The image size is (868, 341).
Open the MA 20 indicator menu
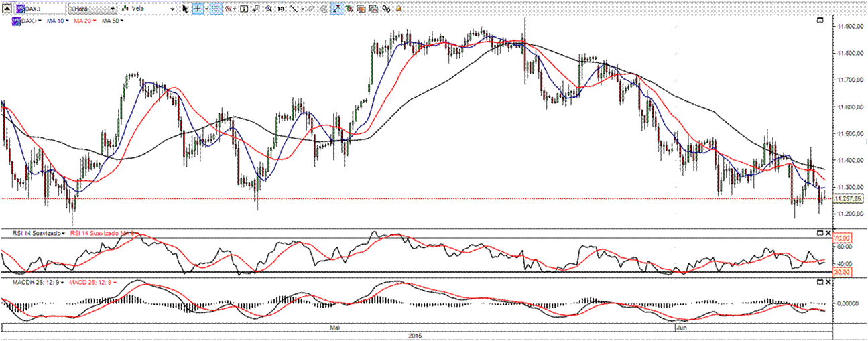click(x=85, y=21)
